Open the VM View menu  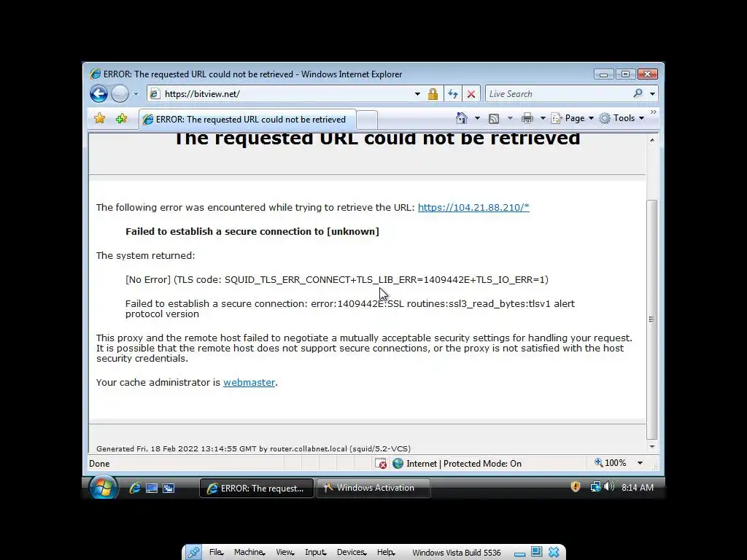point(285,553)
